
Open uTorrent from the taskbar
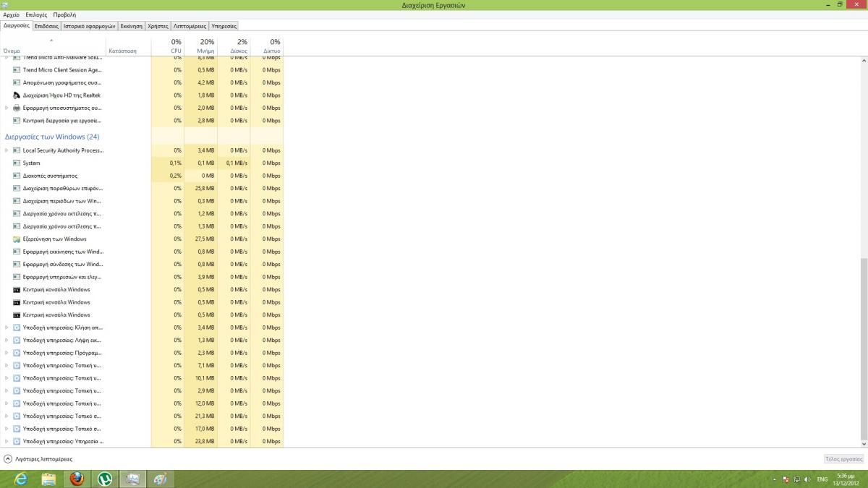click(106, 479)
